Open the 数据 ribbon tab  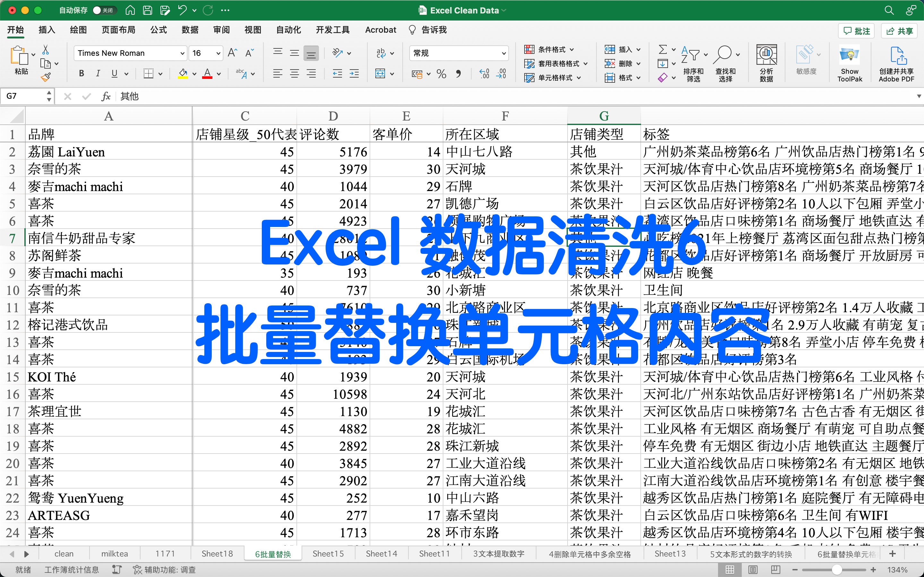(x=190, y=30)
